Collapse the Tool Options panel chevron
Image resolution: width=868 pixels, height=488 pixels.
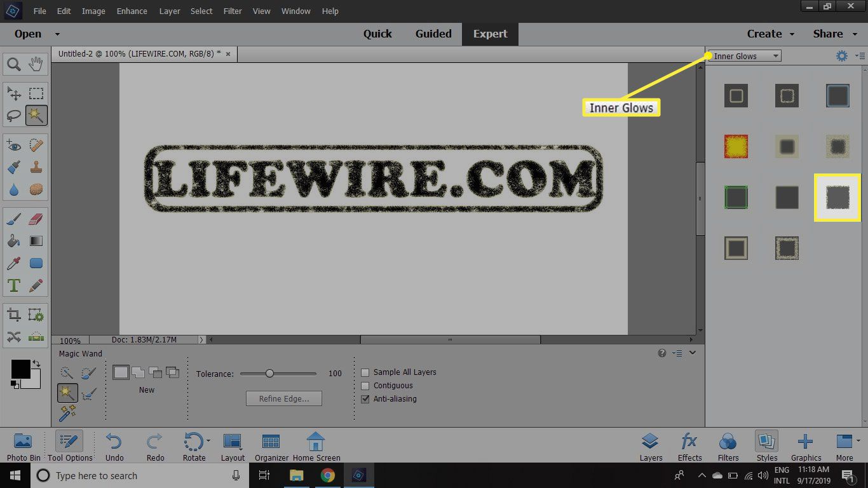tap(693, 353)
